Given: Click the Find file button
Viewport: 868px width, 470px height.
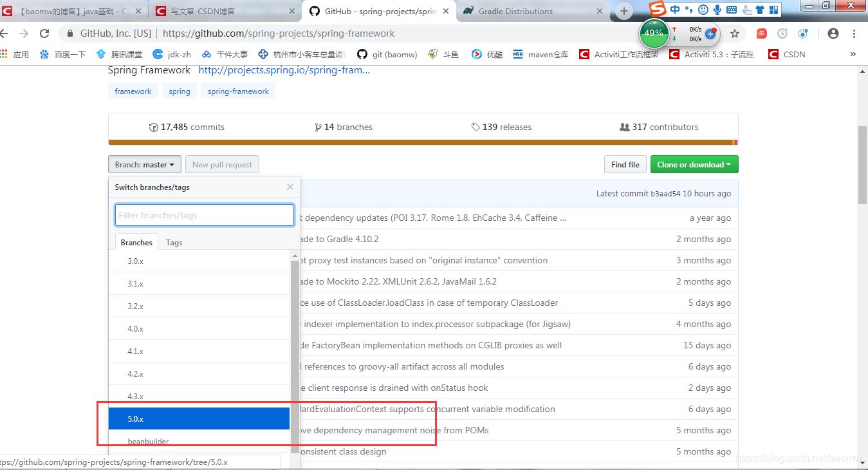Looking at the screenshot, I should 625,165.
